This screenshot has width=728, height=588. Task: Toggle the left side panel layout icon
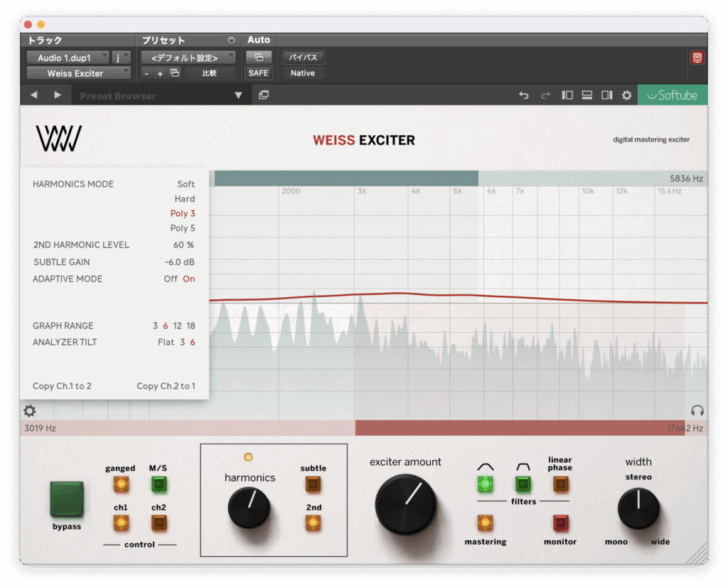click(x=567, y=95)
